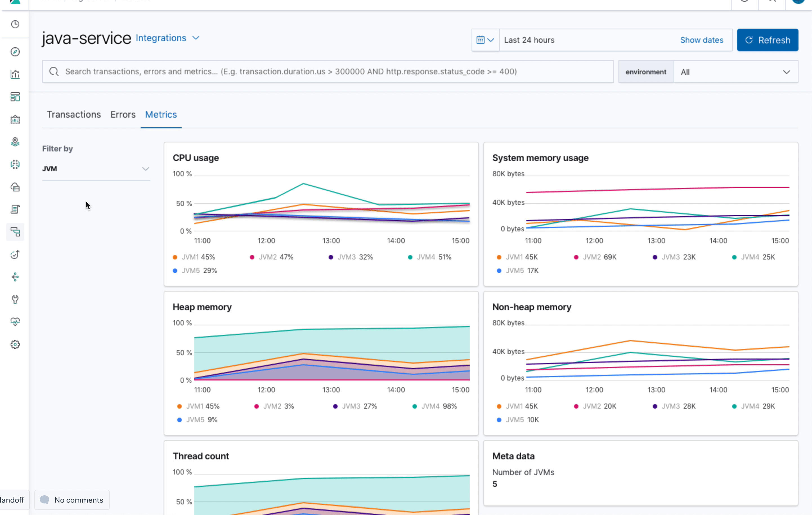812x515 pixels.
Task: Click the Recently viewed clock icon
Action: coord(15,24)
